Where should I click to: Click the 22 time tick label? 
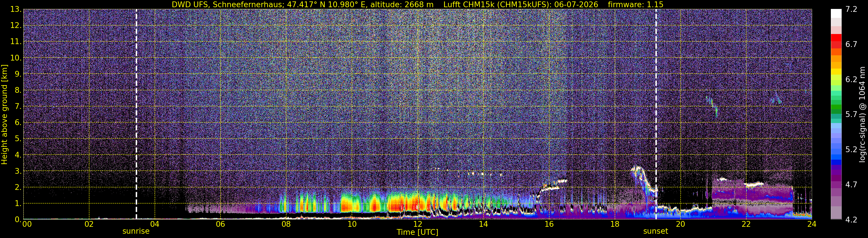pos(746,224)
